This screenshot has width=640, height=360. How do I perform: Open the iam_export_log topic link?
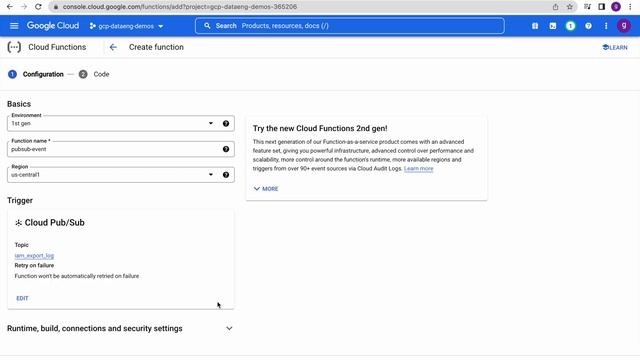coord(34,256)
